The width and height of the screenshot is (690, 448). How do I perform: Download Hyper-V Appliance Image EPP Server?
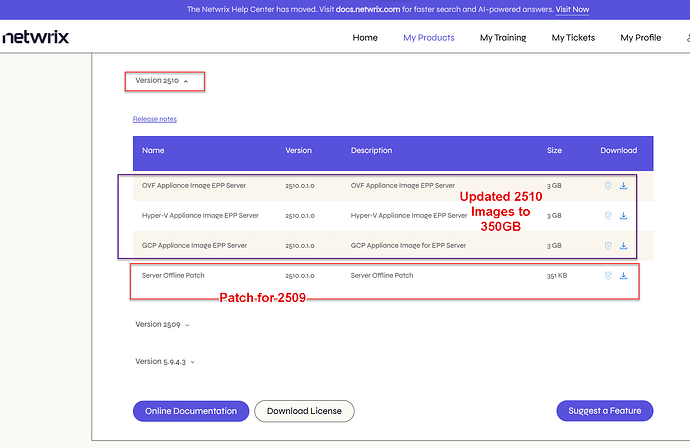coord(624,216)
